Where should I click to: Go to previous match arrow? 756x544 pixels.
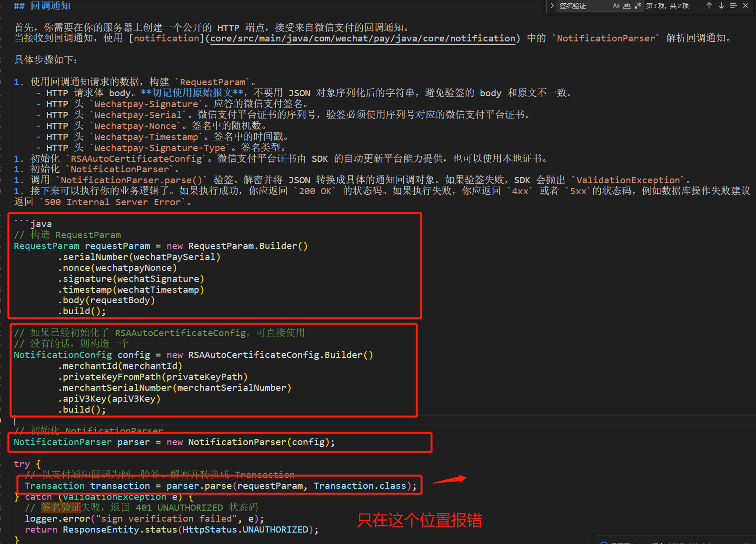tap(709, 6)
